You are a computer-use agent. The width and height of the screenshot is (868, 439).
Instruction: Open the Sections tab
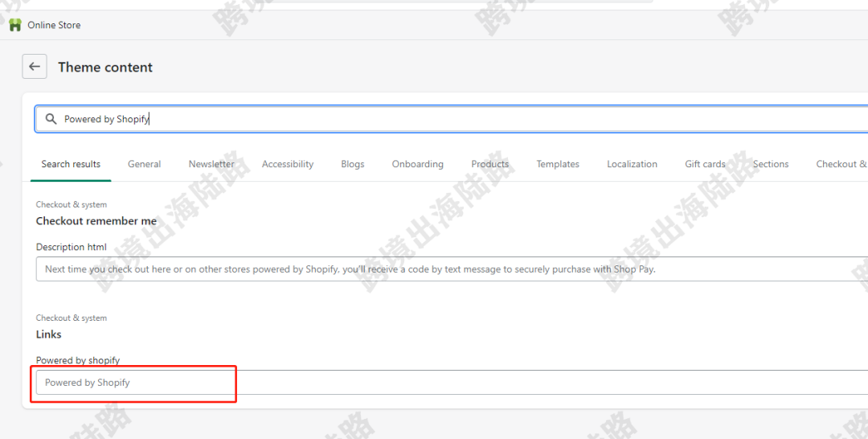tap(771, 164)
